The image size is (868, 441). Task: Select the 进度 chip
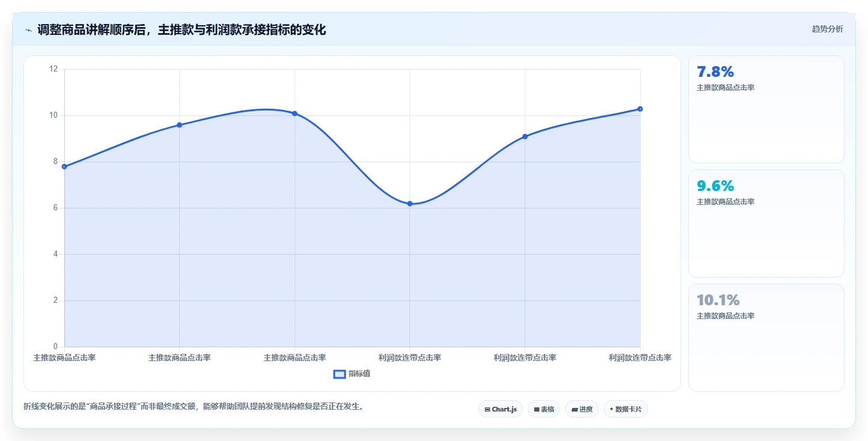tap(582, 409)
